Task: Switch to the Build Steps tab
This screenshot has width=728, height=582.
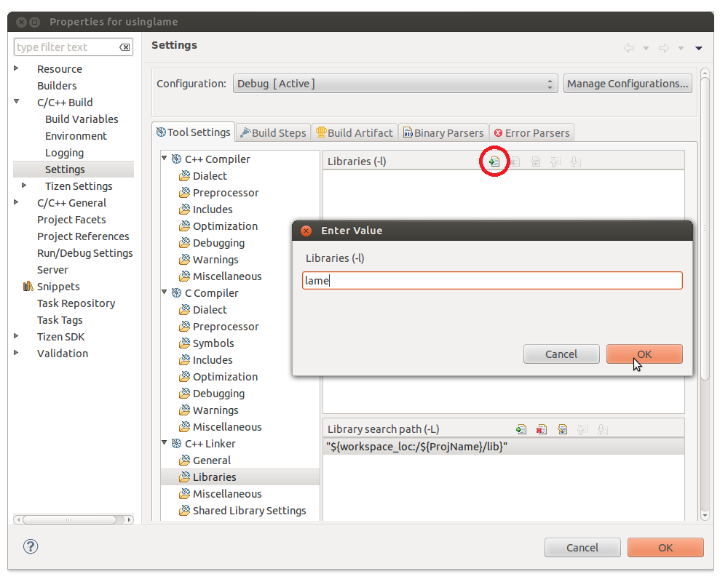Action: (x=273, y=132)
